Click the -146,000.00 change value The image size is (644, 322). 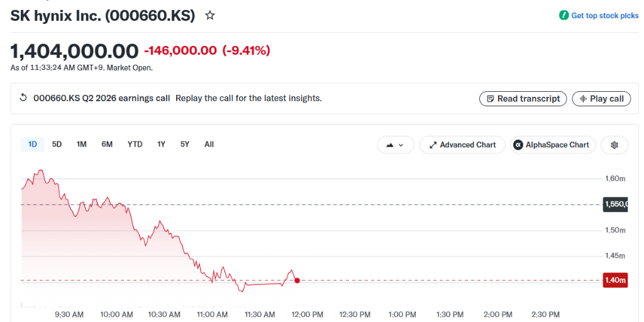click(x=180, y=51)
